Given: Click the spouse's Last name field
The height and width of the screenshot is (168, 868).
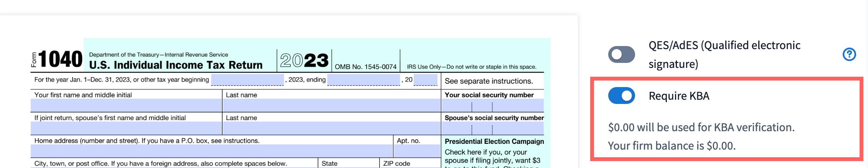Looking at the screenshot, I should [x=332, y=128].
